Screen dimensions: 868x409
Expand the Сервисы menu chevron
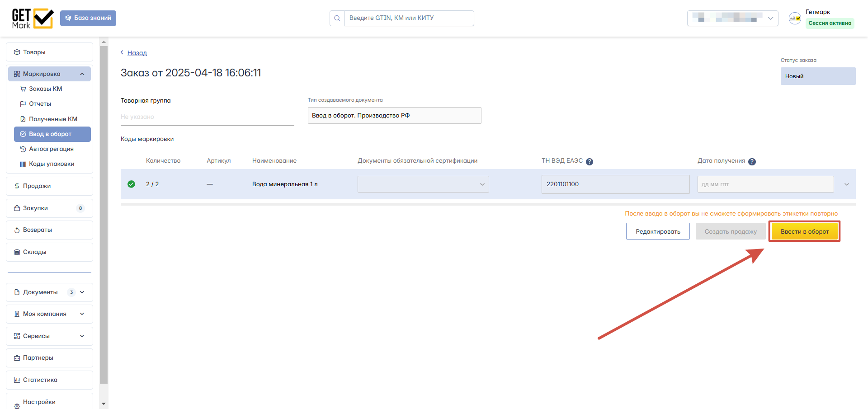point(82,336)
